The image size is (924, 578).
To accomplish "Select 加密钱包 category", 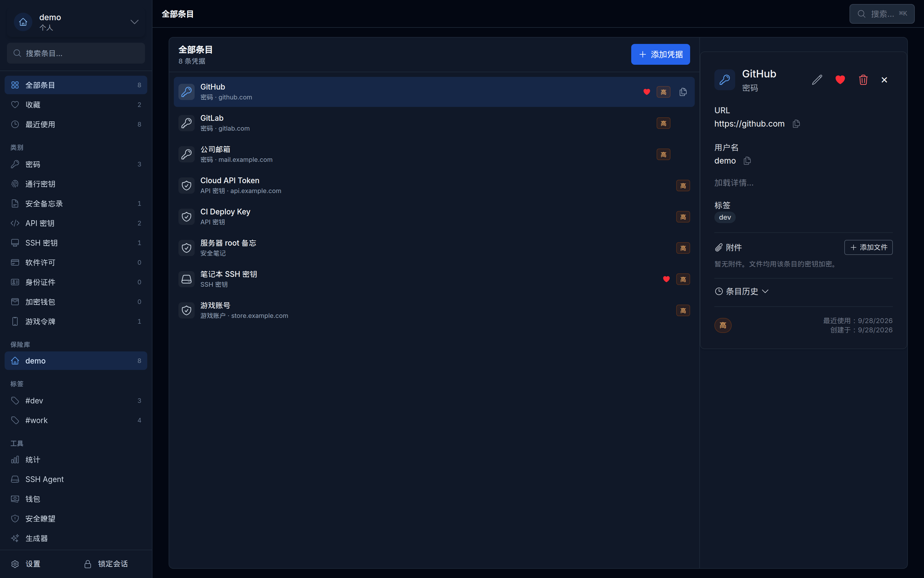I will [76, 302].
